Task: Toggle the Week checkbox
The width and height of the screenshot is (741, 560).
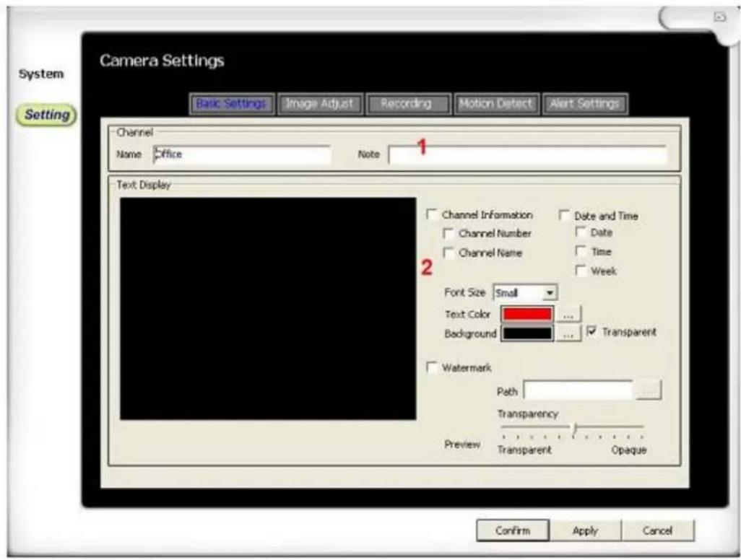Action: click(581, 271)
